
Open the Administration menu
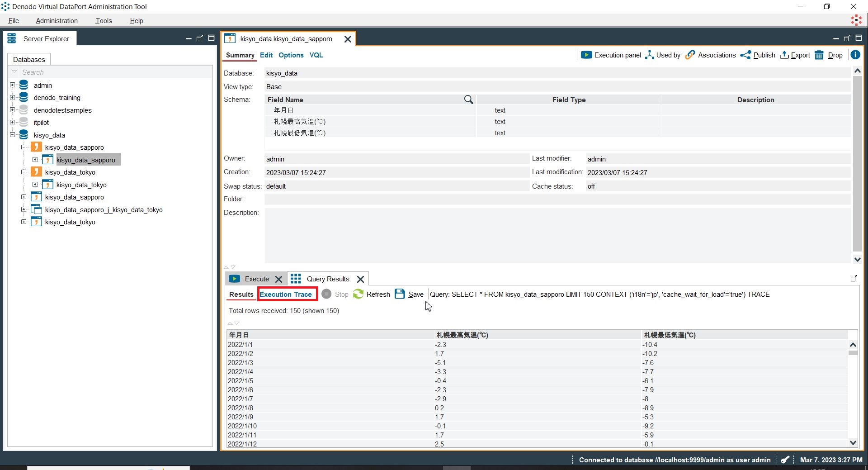pos(57,21)
